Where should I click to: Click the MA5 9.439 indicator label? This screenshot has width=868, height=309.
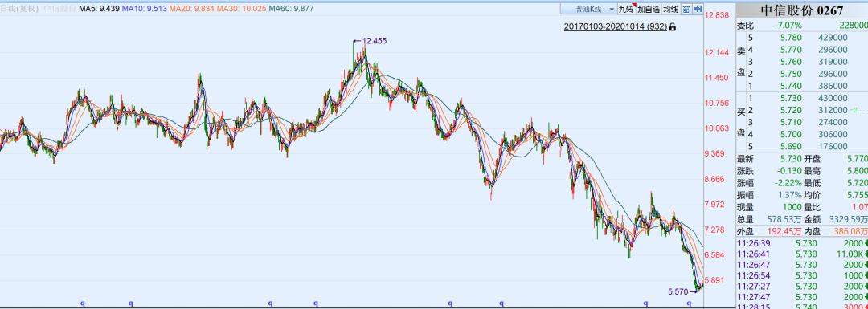click(99, 9)
